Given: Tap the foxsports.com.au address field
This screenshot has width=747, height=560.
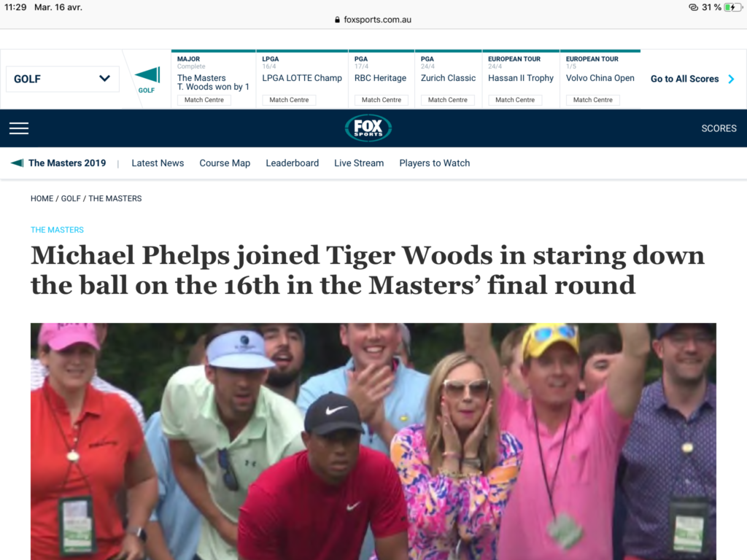Looking at the screenshot, I should [373, 20].
